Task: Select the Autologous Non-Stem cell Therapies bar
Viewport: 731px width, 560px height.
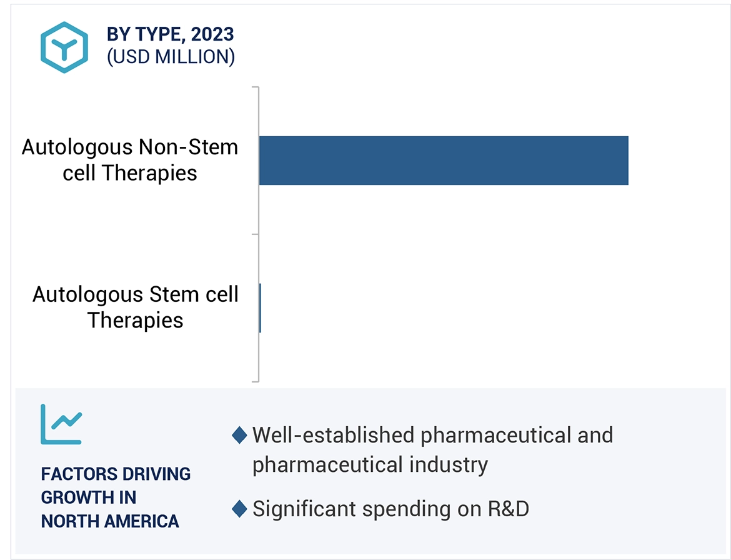Action: pyautogui.click(x=443, y=161)
